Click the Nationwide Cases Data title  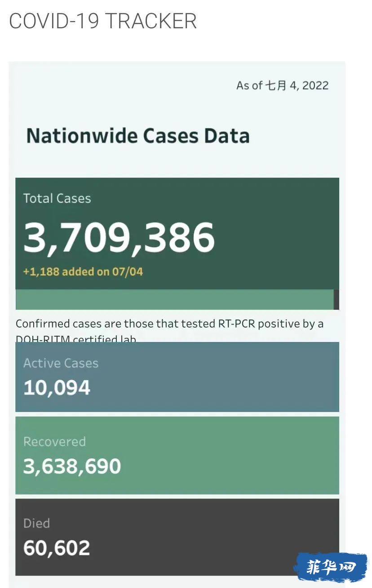point(138,136)
